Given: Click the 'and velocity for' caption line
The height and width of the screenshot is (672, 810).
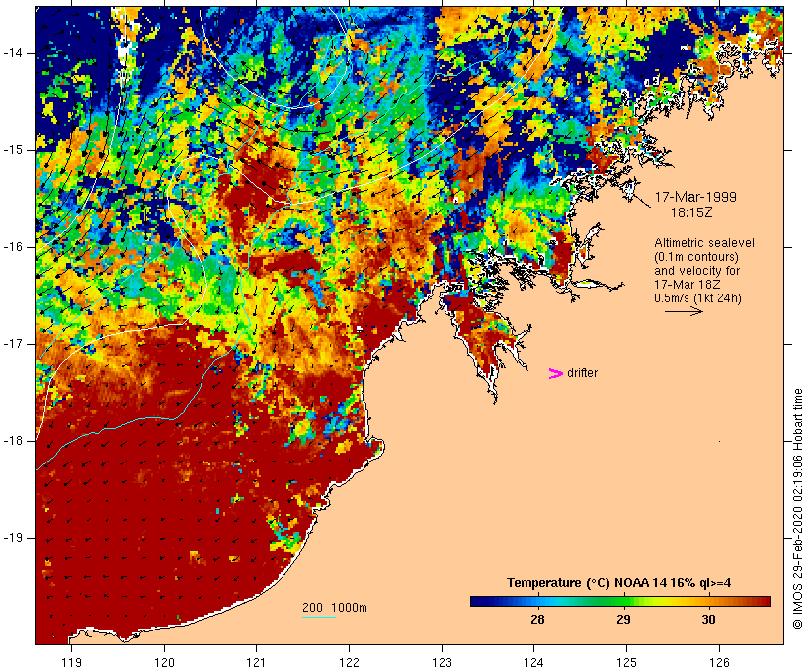Looking at the screenshot, I should pyautogui.click(x=696, y=271).
